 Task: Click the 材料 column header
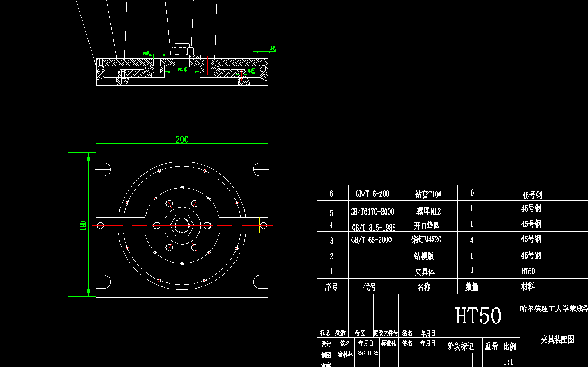(528, 287)
